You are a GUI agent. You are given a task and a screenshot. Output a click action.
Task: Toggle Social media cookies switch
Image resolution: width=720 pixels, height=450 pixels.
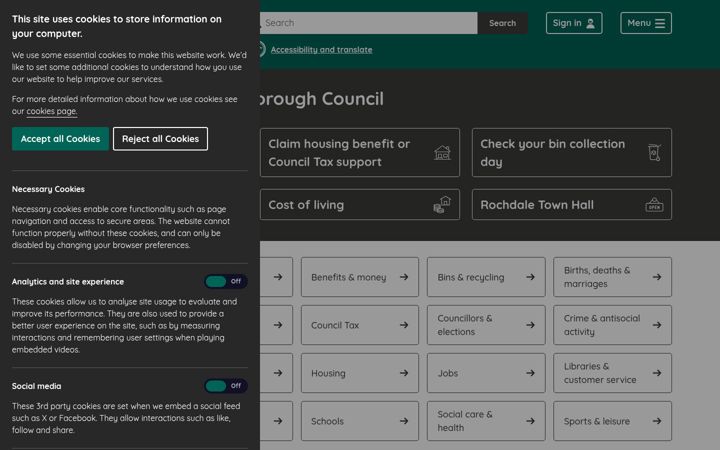coord(226,386)
